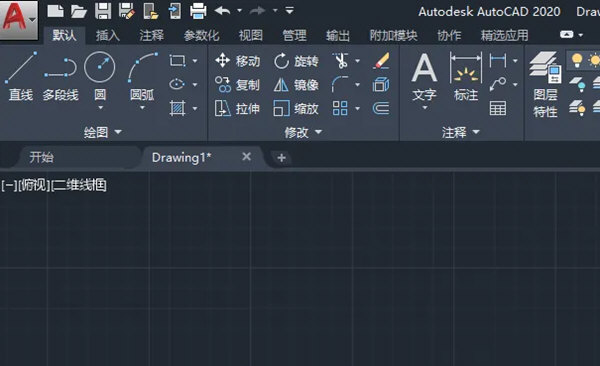Activate the Rotate (旋转) command
The image size is (600, 366).
(x=296, y=61)
